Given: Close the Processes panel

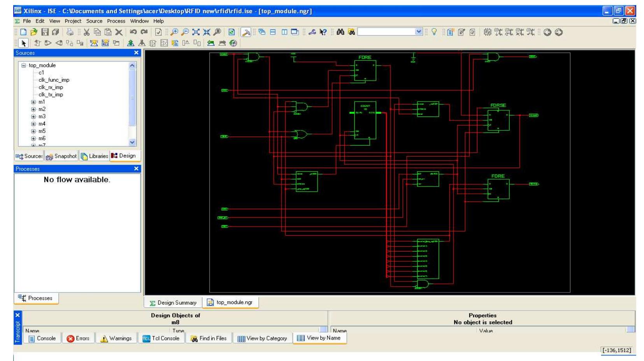Looking at the screenshot, I should tap(136, 169).
